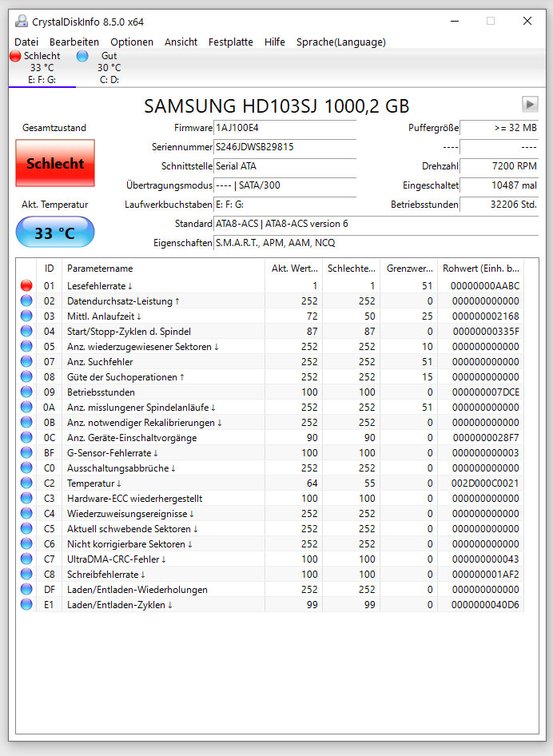Image resolution: width=553 pixels, height=756 pixels.
Task: Click raw value 00000000AABC
Action: (485, 286)
